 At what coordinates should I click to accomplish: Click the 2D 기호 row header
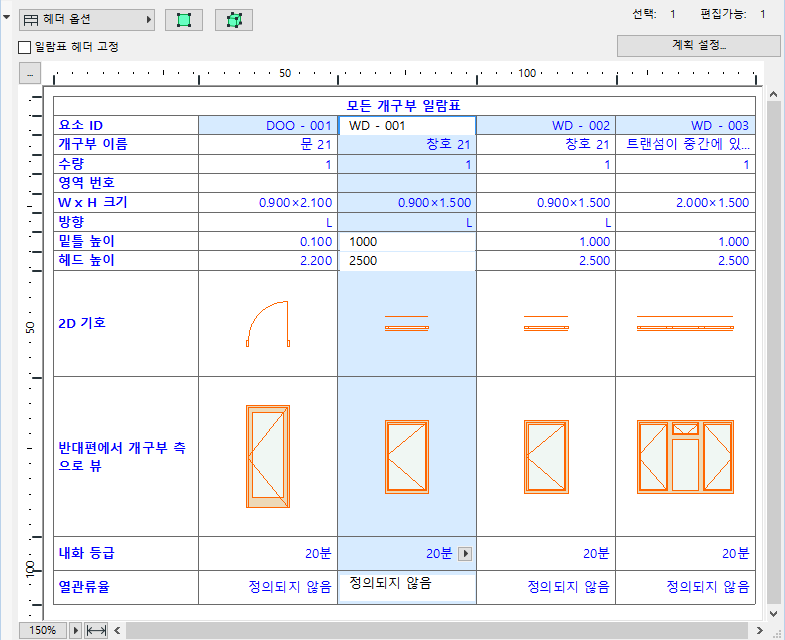[126, 324]
